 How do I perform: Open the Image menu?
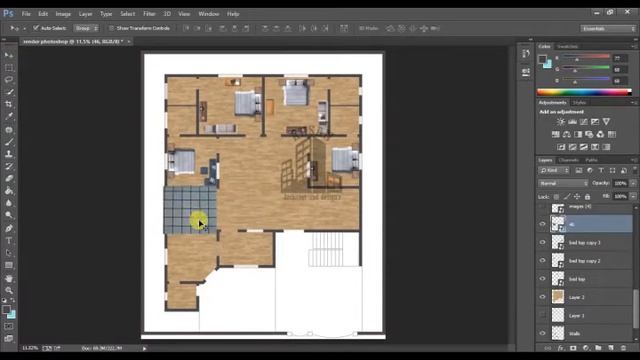tap(63, 14)
